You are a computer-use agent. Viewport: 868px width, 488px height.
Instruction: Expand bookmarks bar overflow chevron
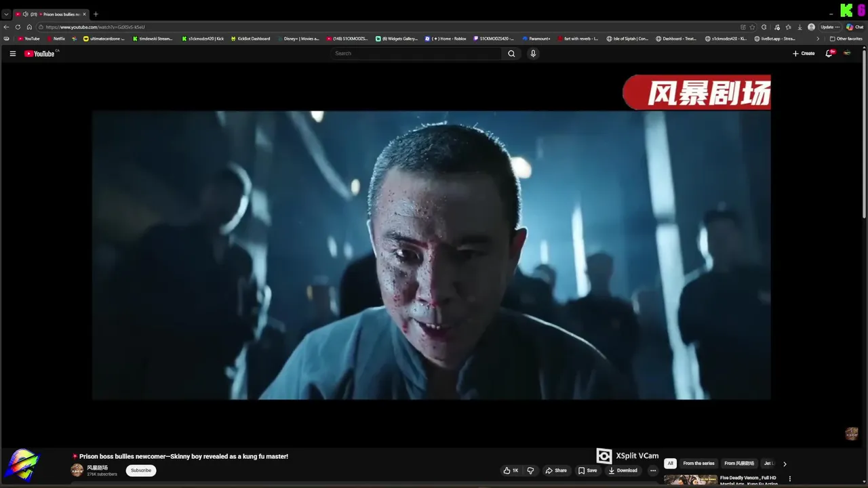(818, 39)
